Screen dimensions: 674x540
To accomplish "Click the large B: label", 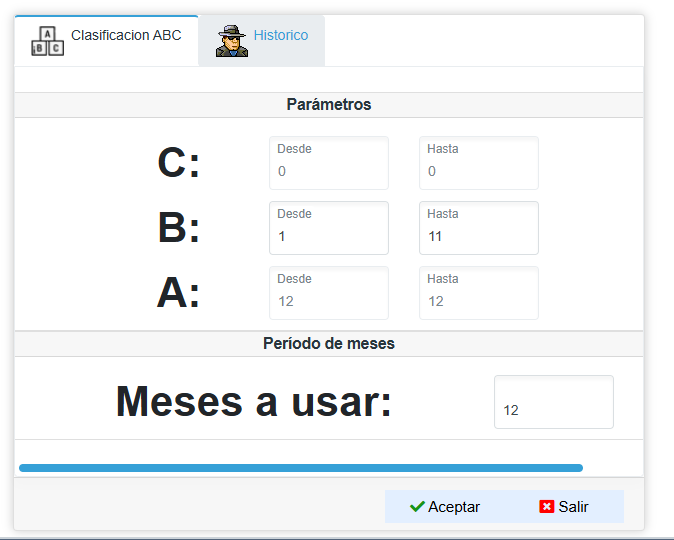I will pyautogui.click(x=178, y=227).
